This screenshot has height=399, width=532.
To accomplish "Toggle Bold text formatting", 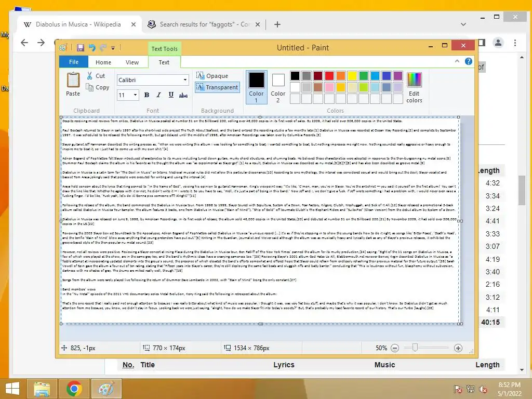I will [x=147, y=95].
